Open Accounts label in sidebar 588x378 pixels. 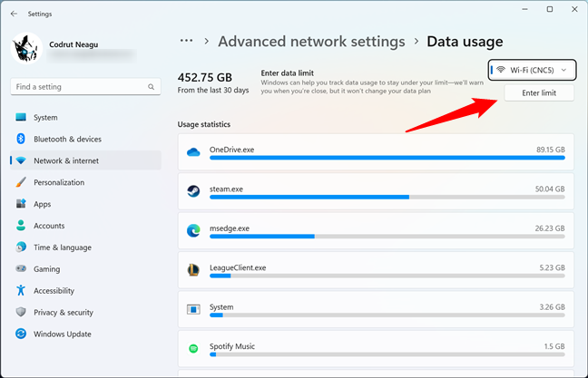[49, 226]
